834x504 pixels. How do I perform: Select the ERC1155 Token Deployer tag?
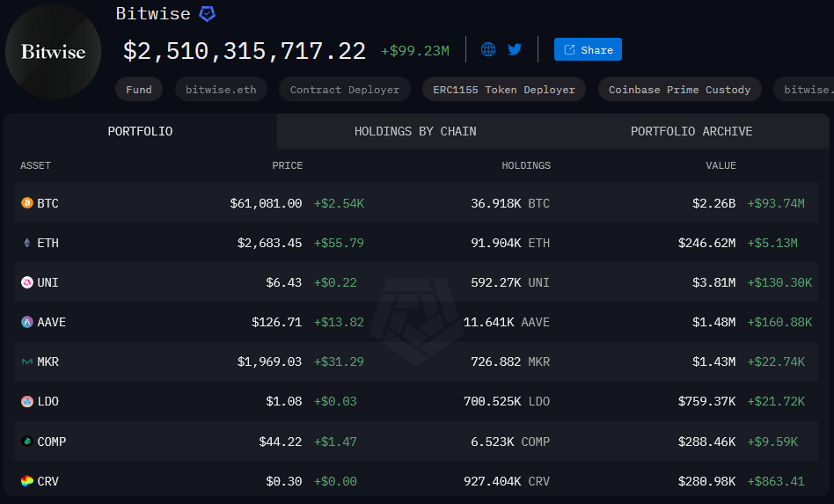[x=504, y=90]
